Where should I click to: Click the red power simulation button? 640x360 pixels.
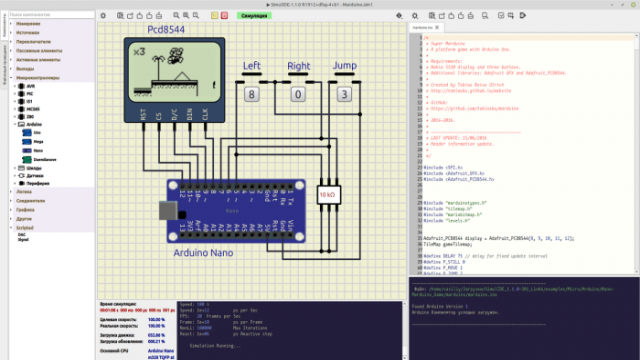[x=224, y=16]
